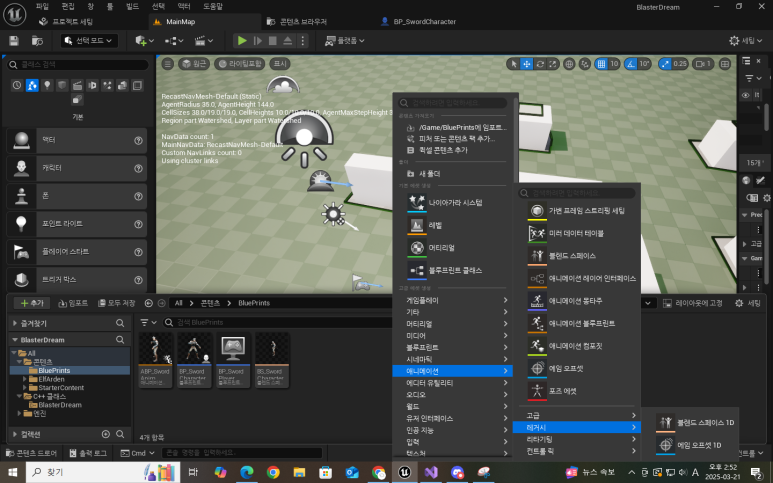The width and height of the screenshot is (773, 483).
Task: Click the Skip/advance frame play button
Action: (x=257, y=40)
